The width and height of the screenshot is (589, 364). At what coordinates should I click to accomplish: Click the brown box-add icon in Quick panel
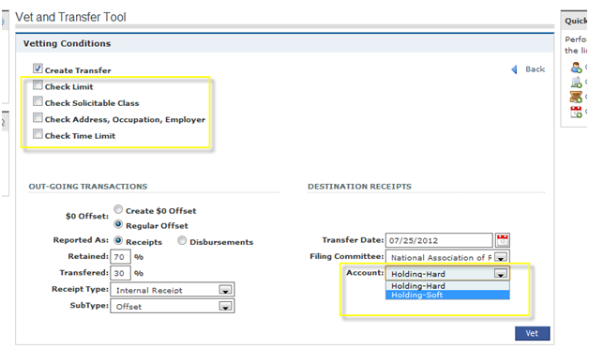[x=576, y=97]
